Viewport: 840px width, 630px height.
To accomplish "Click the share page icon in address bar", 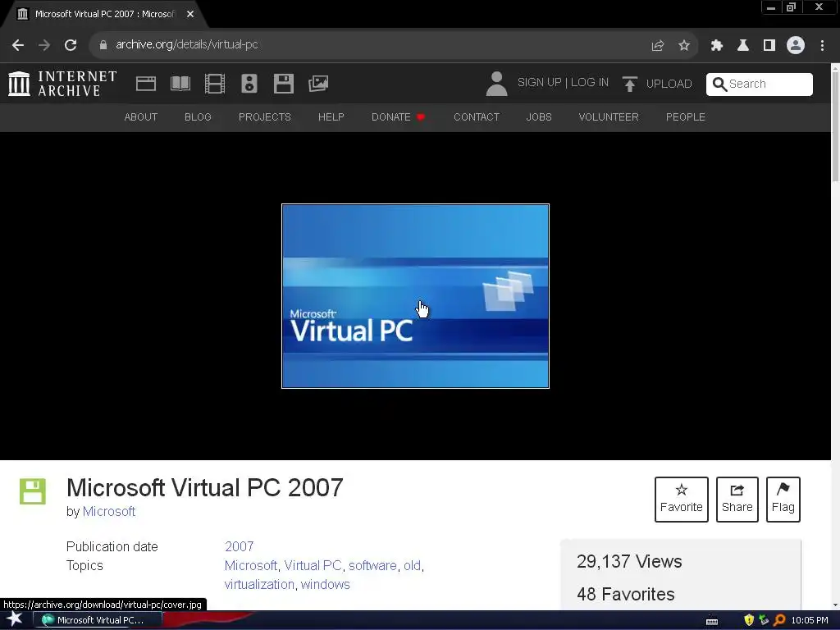I will [658, 46].
